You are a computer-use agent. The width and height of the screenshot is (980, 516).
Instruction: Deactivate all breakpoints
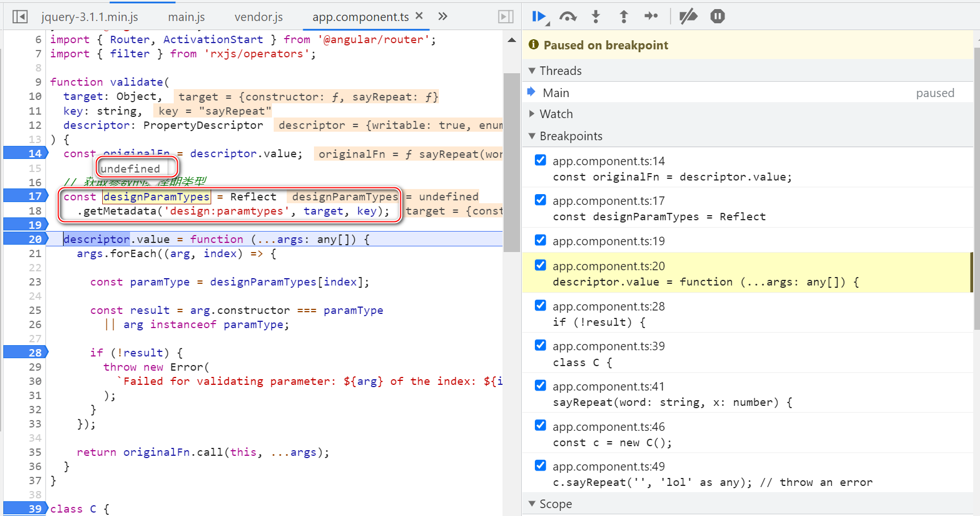pyautogui.click(x=688, y=16)
